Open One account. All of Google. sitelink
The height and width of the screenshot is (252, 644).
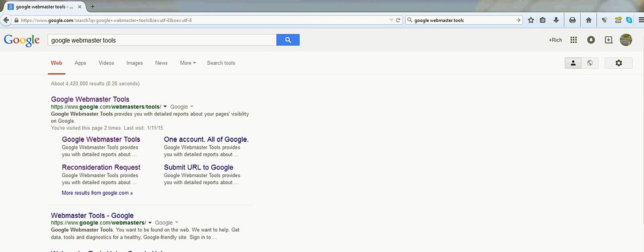[206, 139]
